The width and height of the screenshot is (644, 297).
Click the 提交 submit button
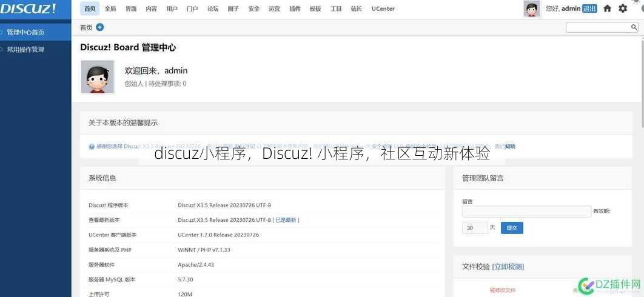click(512, 228)
